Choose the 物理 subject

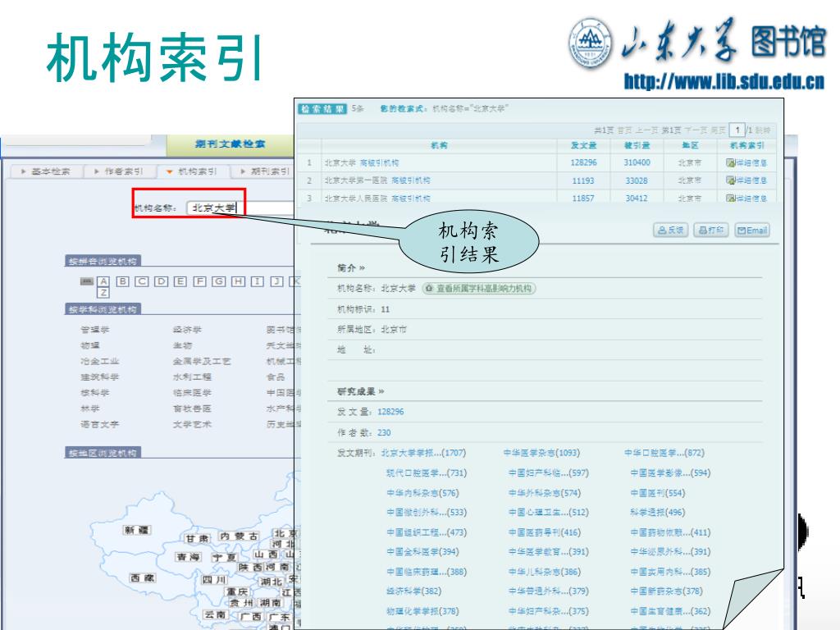pos(90,345)
